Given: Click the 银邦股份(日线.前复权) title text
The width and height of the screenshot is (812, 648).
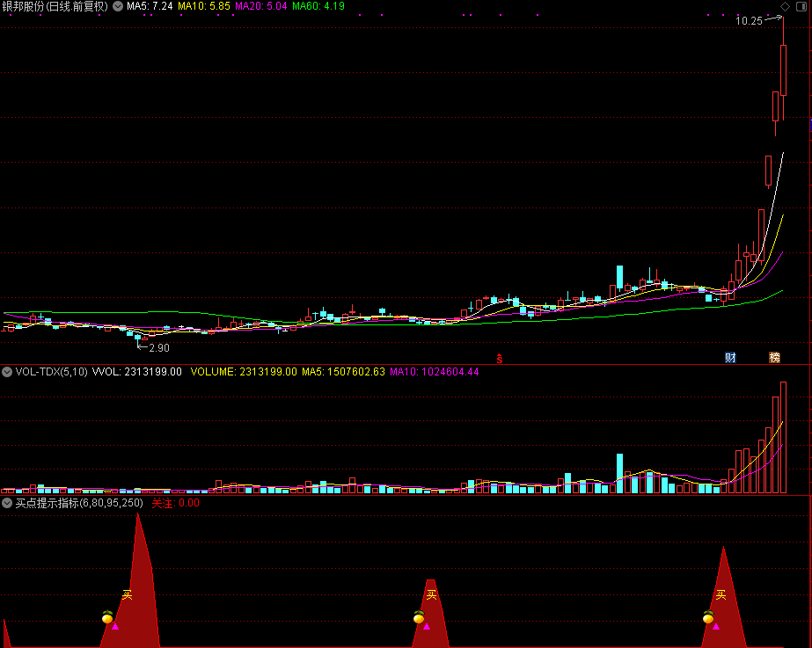Looking at the screenshot, I should pyautogui.click(x=55, y=6).
